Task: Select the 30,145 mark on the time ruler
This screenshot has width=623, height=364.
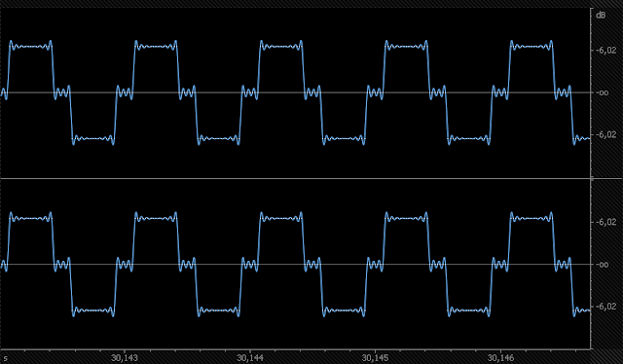Action: 375,358
